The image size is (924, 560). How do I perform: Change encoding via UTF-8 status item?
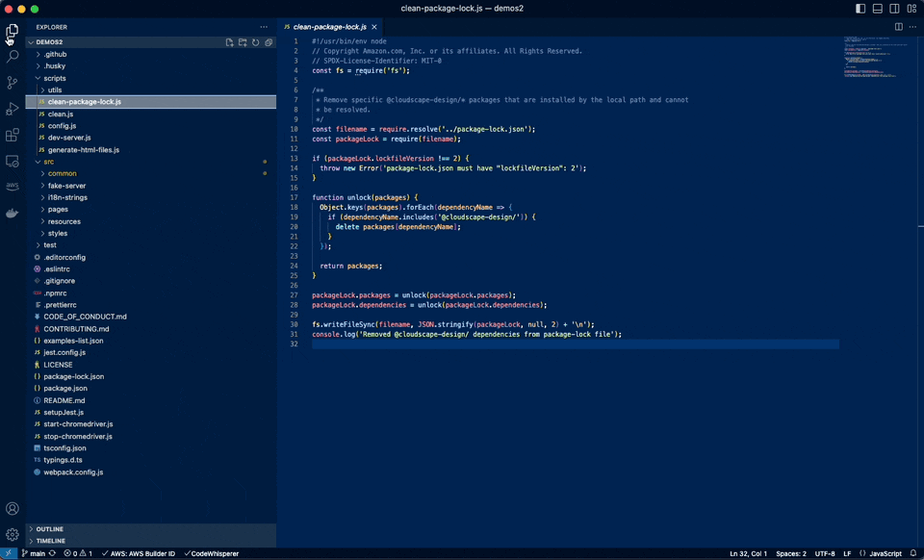825,553
